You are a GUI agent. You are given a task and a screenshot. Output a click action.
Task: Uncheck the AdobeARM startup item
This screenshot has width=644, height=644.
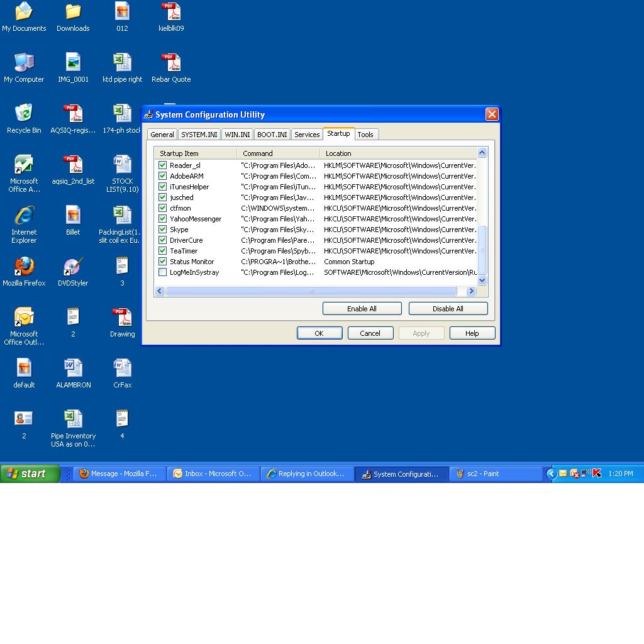163,176
